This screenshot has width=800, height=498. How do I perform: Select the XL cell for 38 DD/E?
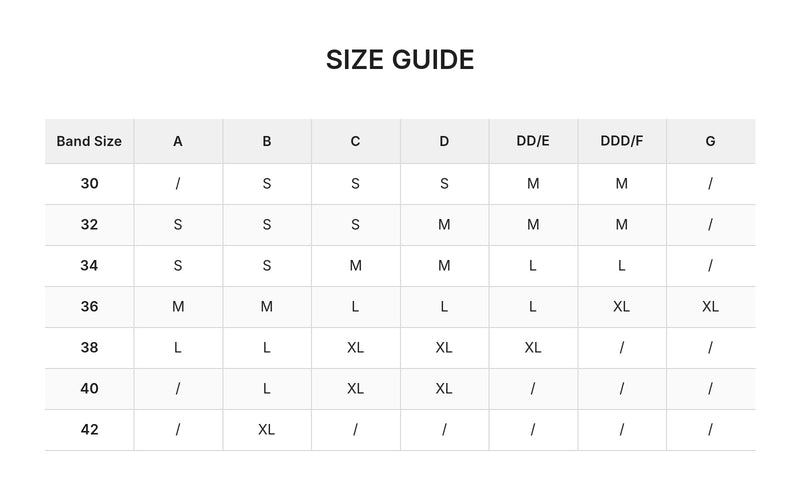click(533, 348)
